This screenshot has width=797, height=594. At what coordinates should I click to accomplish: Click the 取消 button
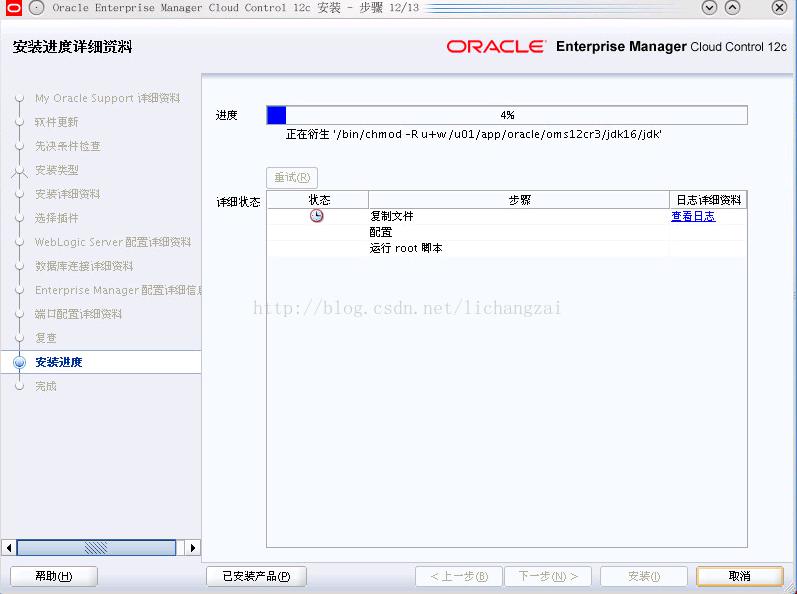(x=740, y=576)
